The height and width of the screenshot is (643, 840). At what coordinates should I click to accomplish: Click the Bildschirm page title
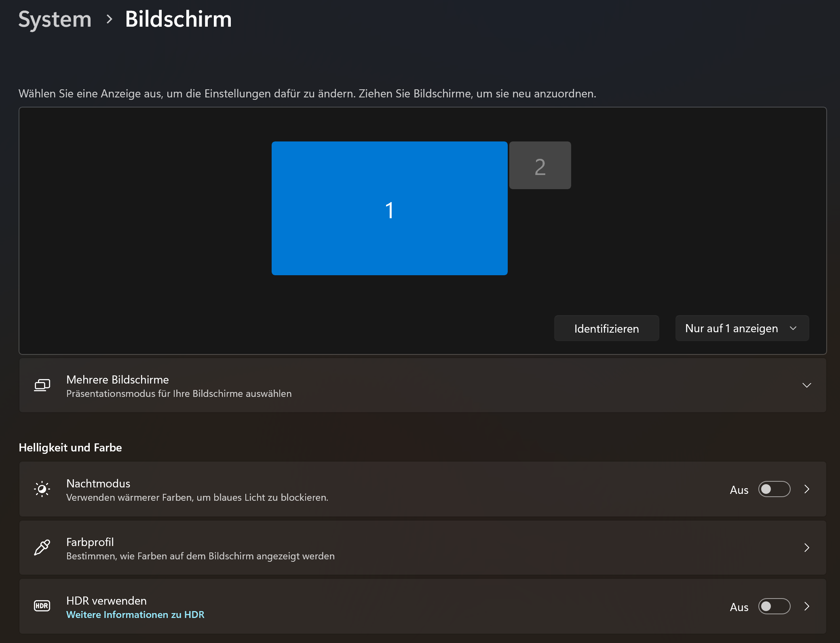(x=178, y=19)
